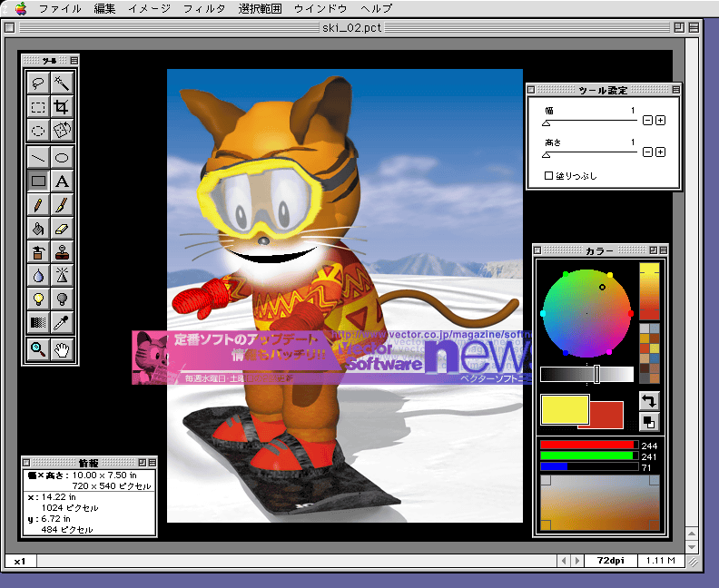
Task: Increase 高さ height with plus button
Action: click(660, 152)
